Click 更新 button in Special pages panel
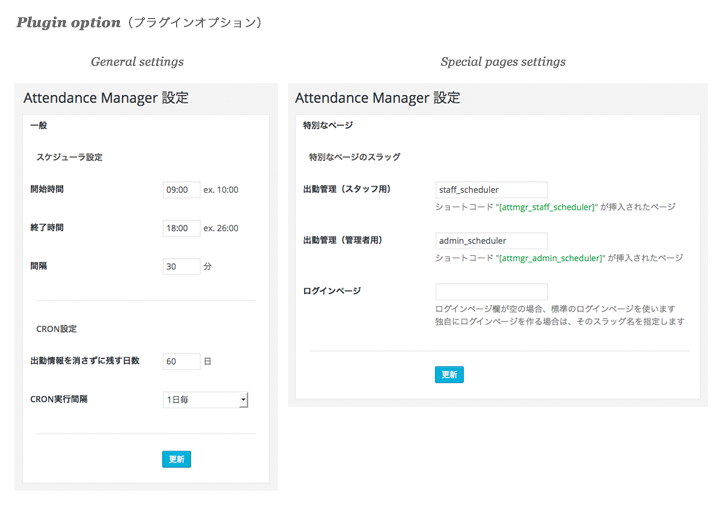 point(449,375)
